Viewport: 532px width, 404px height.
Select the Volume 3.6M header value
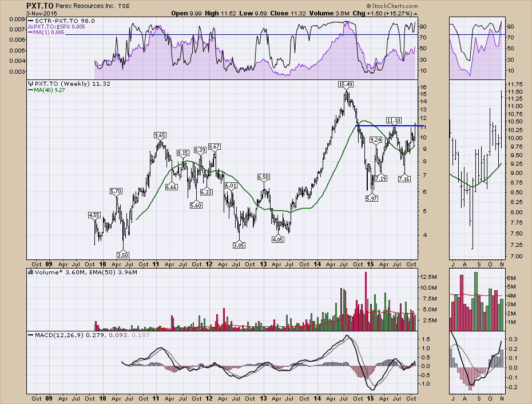point(329,14)
